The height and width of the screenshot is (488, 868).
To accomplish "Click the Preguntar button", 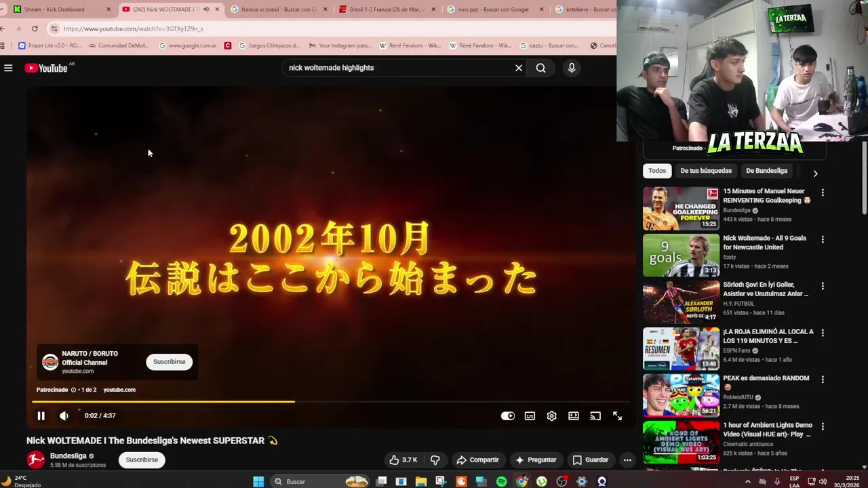I will tap(536, 460).
